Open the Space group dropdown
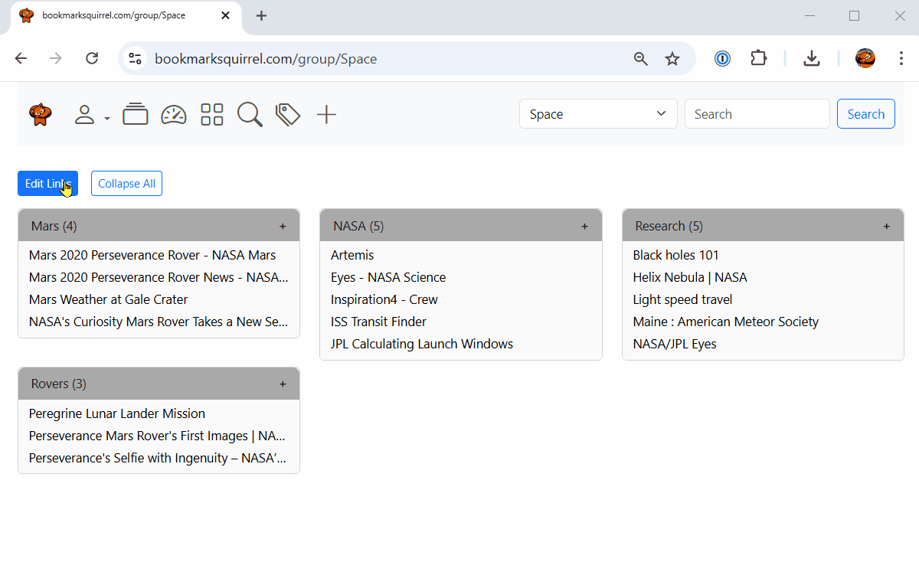This screenshot has height=588, width=919. coord(598,114)
